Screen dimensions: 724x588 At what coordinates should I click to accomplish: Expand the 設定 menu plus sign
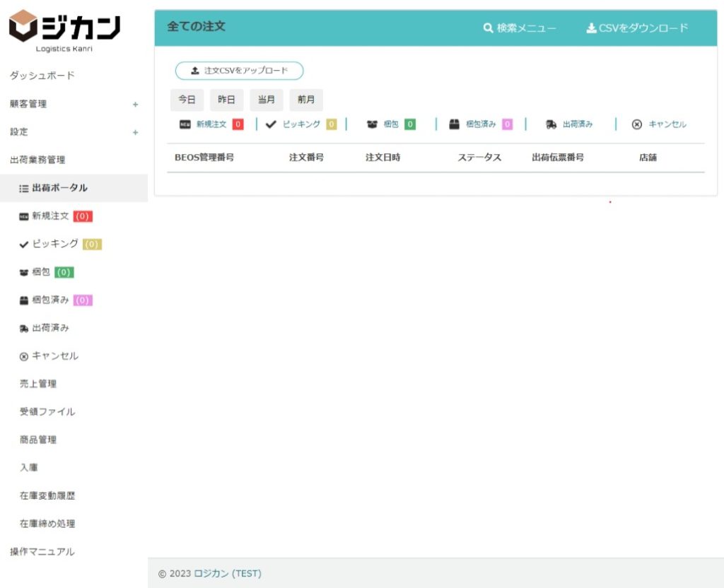click(x=135, y=132)
